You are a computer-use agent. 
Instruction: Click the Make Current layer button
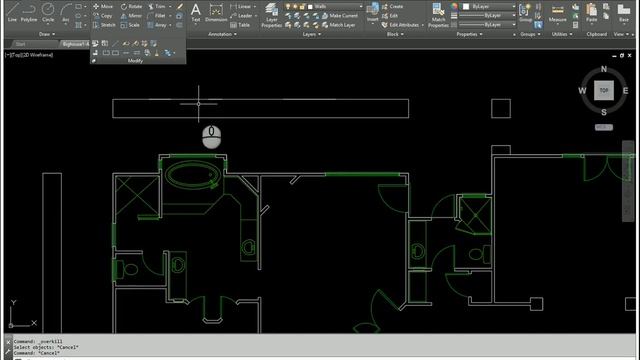tap(340, 16)
